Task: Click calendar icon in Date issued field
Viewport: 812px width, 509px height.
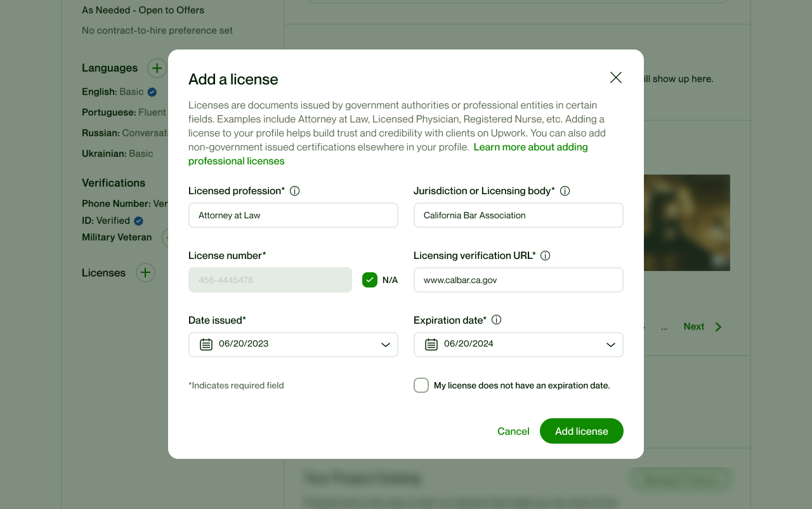Action: point(206,345)
